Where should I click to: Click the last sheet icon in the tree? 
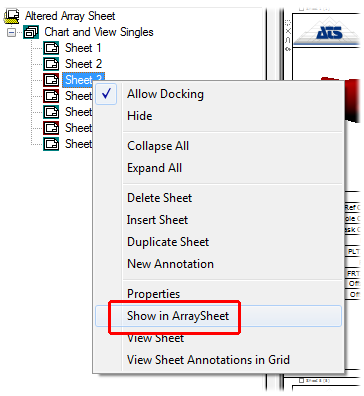[51, 144]
